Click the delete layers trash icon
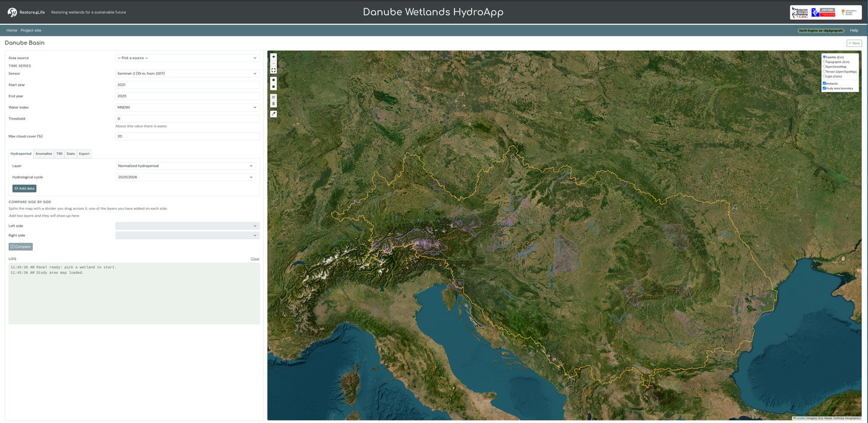868x423 pixels. pos(273,103)
